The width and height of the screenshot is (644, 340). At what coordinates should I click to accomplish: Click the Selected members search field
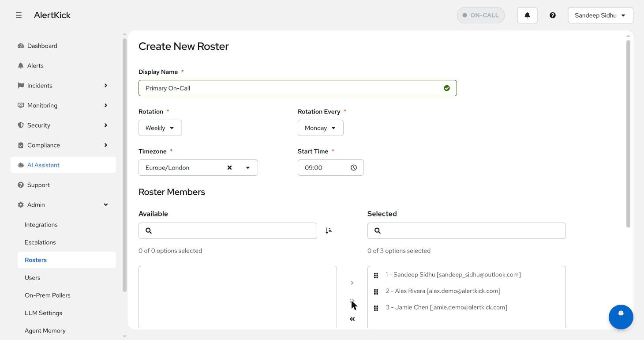click(467, 231)
